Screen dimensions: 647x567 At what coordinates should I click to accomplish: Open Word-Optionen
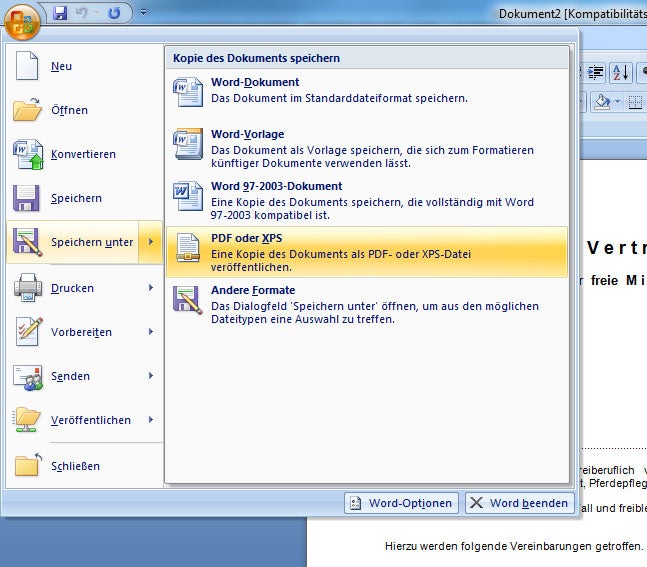pyautogui.click(x=401, y=503)
